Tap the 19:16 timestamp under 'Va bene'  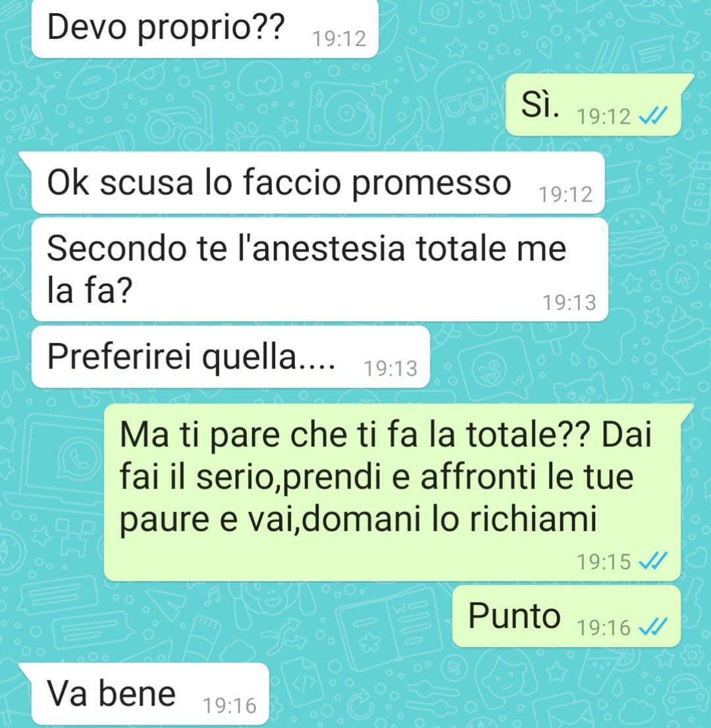[230, 706]
